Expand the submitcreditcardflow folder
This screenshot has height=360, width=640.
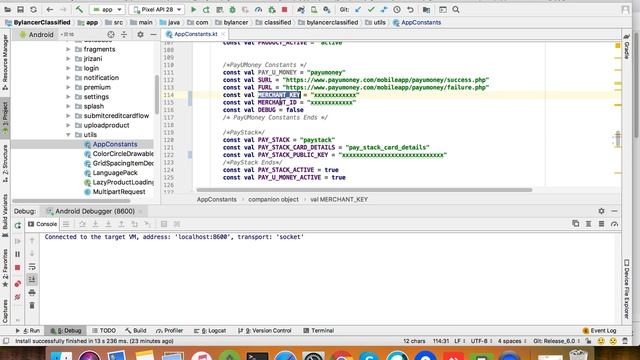click(68, 116)
